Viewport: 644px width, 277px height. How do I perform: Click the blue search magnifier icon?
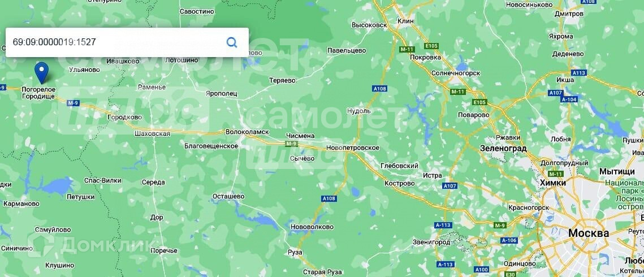tap(232, 42)
